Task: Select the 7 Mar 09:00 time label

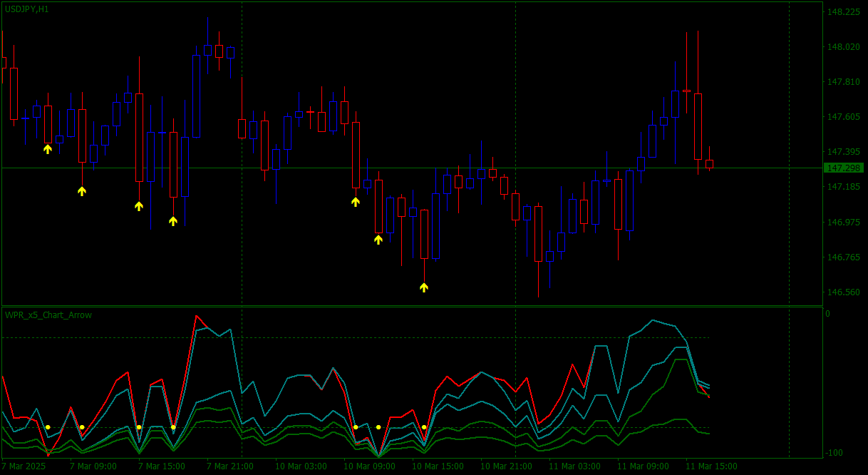Action: tap(93, 466)
